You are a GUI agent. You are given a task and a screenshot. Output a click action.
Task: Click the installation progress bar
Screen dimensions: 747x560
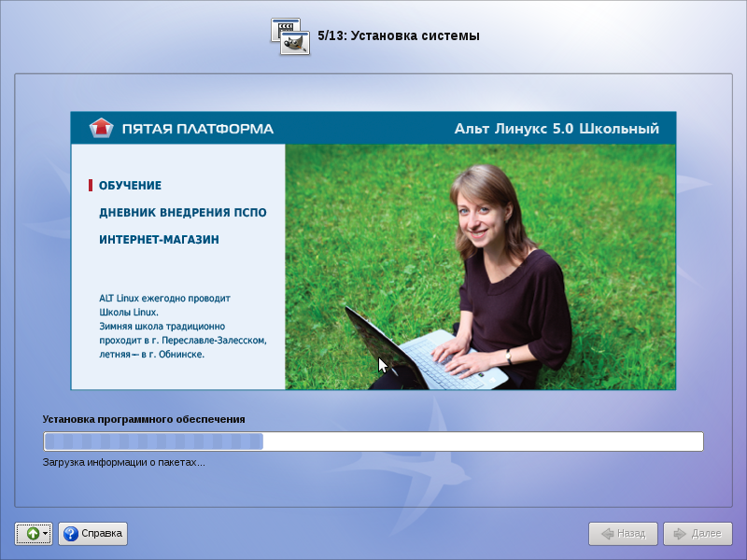[x=373, y=441]
